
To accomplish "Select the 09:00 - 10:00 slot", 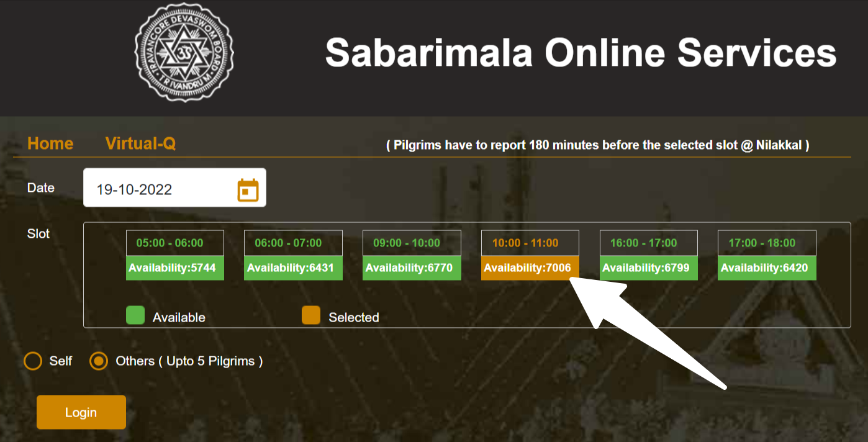I will (412, 243).
